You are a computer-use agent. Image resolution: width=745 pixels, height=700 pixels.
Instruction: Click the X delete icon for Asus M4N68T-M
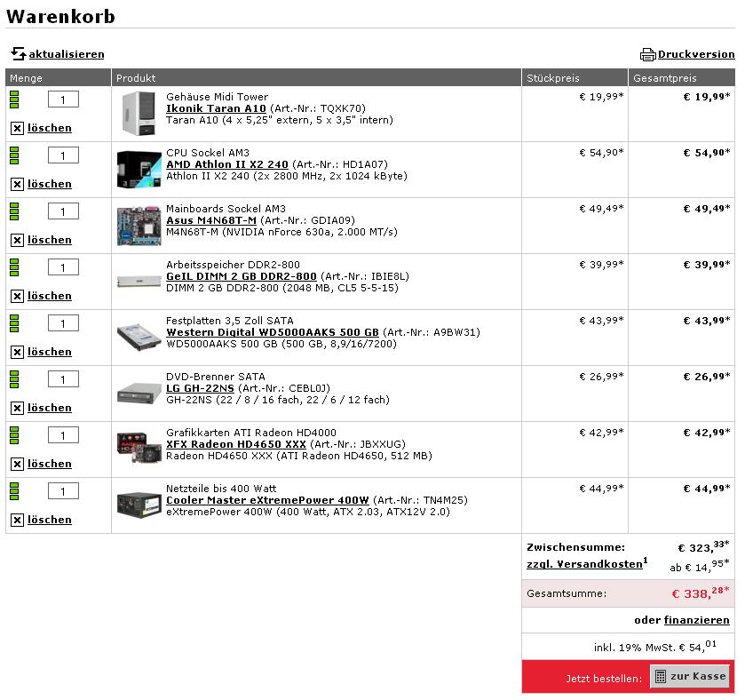(17, 241)
